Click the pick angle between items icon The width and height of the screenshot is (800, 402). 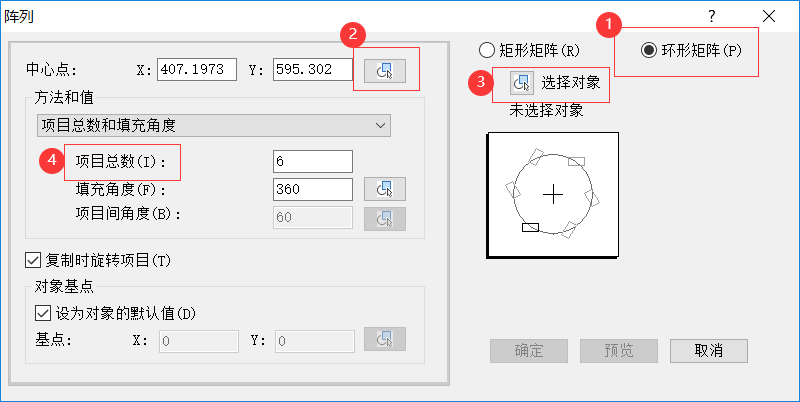pos(385,217)
